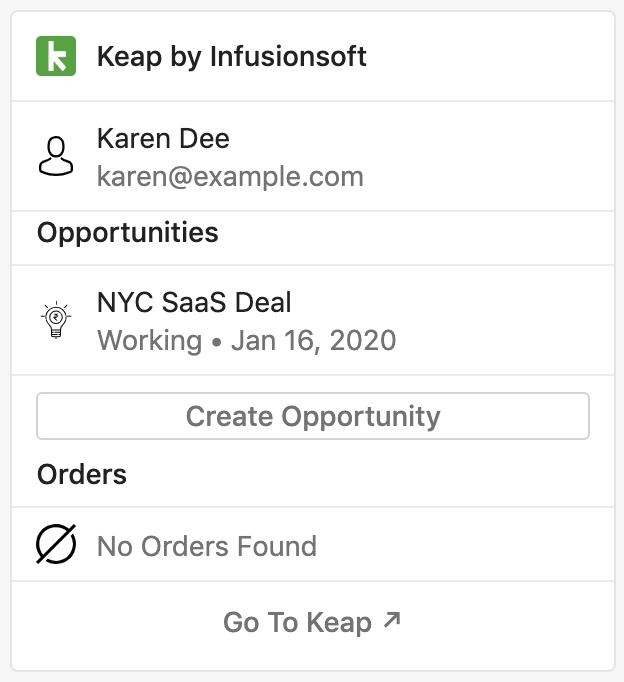Select the Karen Dee contact row
The image size is (624, 682).
click(313, 157)
